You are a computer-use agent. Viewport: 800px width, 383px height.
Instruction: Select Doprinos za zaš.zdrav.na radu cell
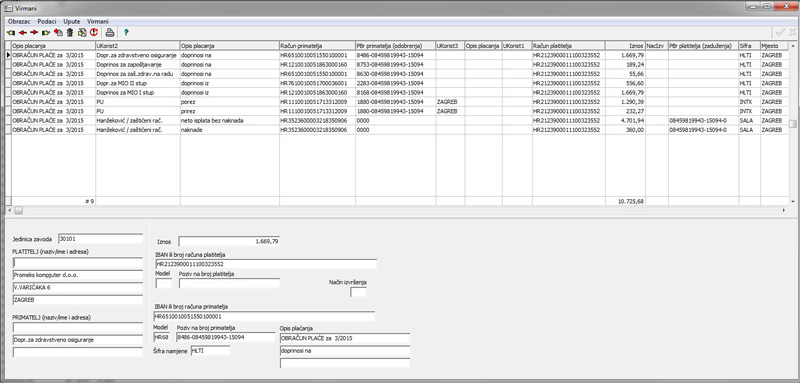tap(137, 74)
